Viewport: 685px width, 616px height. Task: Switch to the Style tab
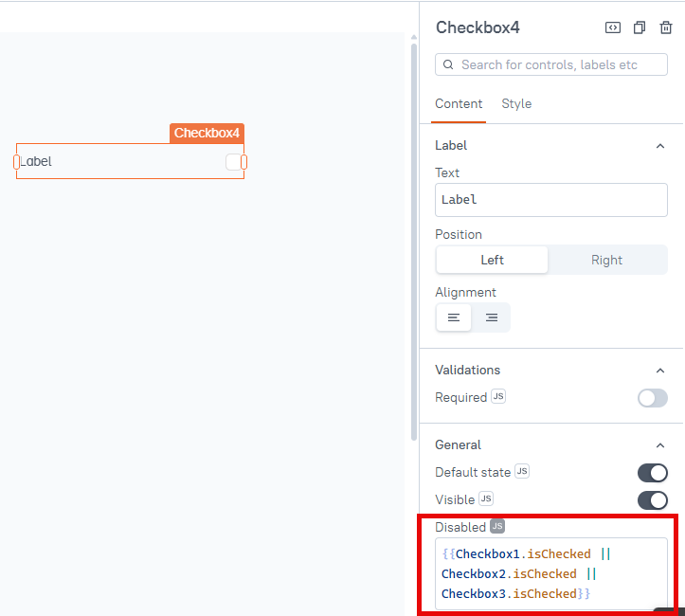pyautogui.click(x=516, y=104)
